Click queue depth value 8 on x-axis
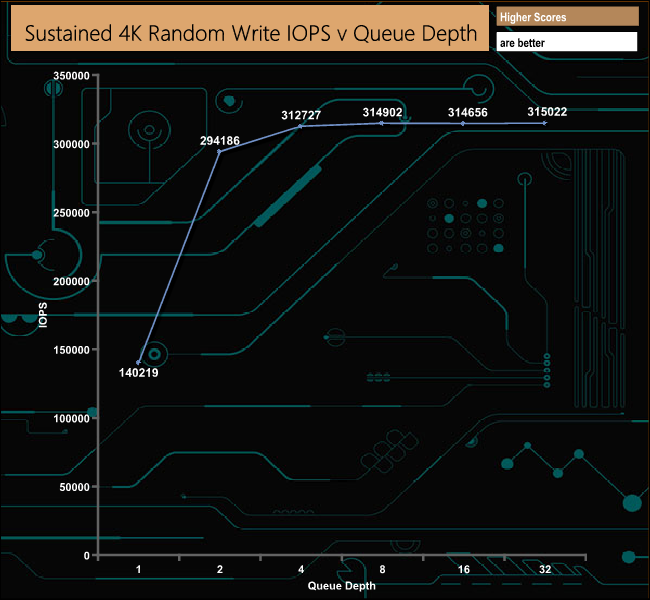650x600 pixels. [382, 569]
